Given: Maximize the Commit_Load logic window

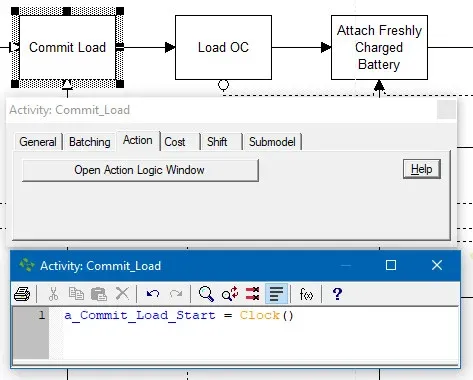Looking at the screenshot, I should (x=391, y=265).
